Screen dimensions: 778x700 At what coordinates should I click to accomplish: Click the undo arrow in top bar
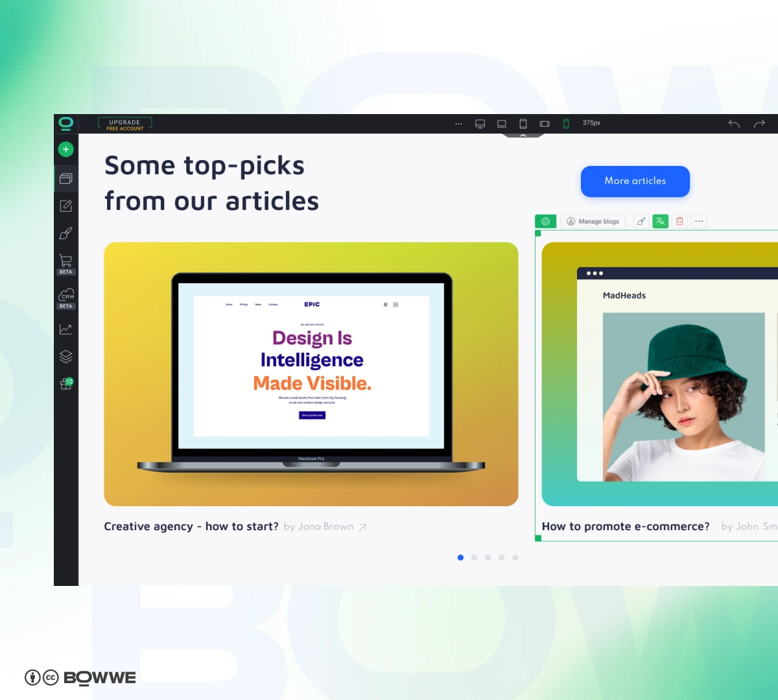[x=734, y=123]
